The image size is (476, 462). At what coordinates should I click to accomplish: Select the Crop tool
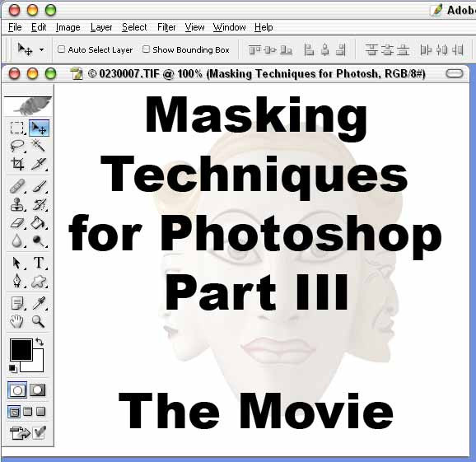tap(17, 164)
